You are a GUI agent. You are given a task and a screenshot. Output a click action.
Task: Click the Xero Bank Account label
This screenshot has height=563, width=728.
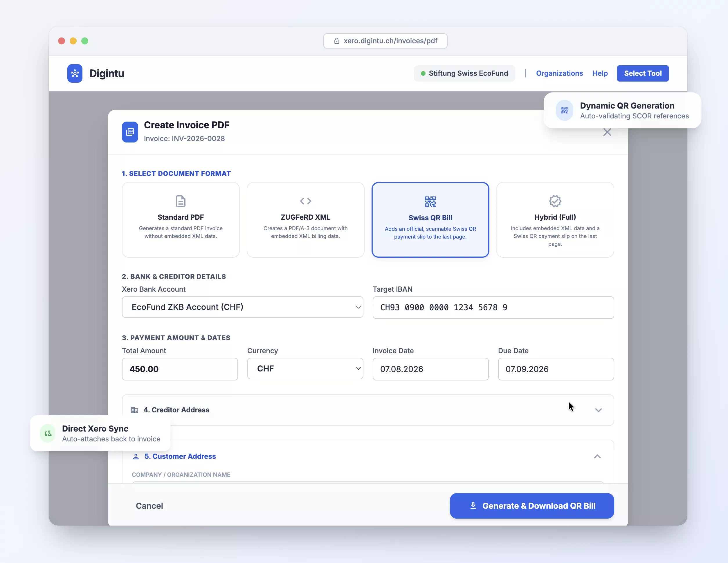(154, 289)
